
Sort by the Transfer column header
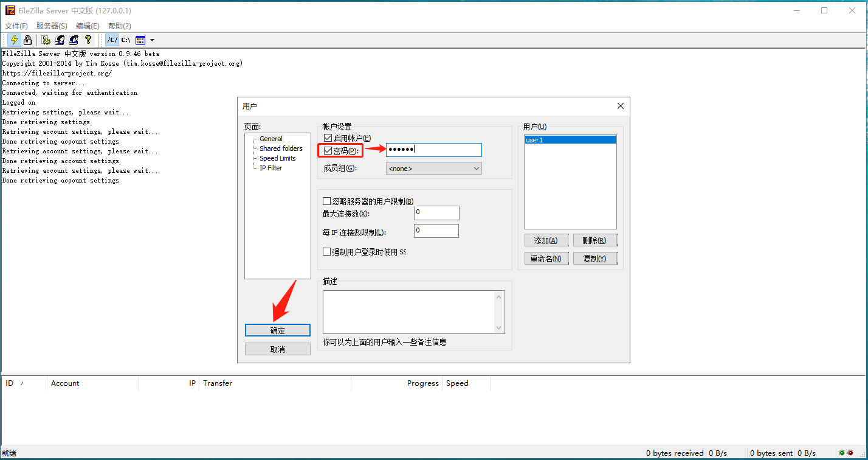coord(275,383)
